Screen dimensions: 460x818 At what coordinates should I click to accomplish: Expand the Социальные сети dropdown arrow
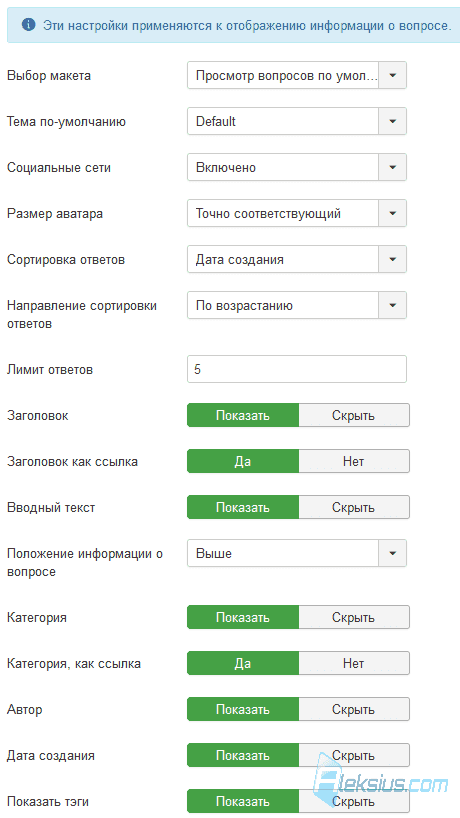click(x=392, y=167)
